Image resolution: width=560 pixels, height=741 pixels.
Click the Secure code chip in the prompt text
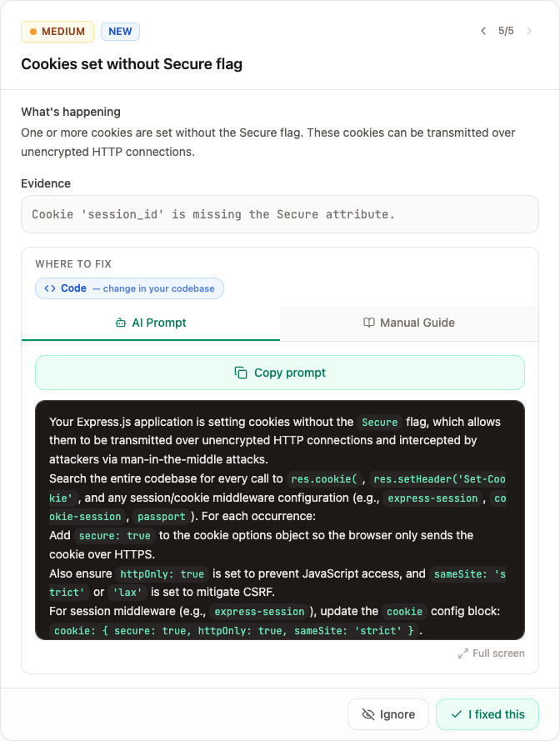pyautogui.click(x=380, y=423)
